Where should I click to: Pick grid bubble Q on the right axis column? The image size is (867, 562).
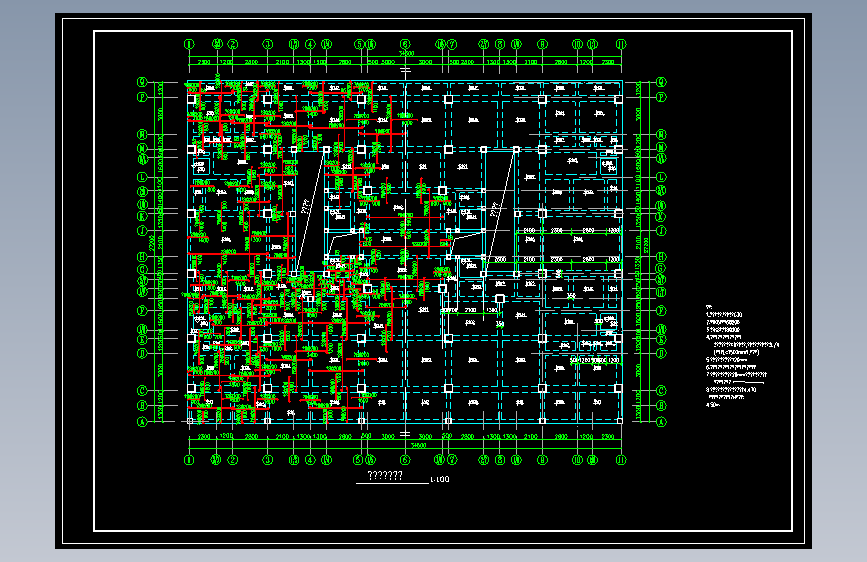[x=661, y=82]
